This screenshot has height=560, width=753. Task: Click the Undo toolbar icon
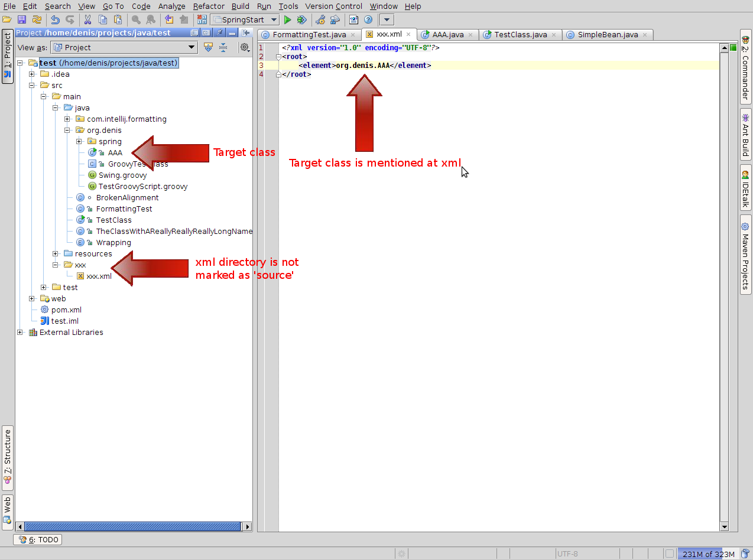[x=55, y=19]
